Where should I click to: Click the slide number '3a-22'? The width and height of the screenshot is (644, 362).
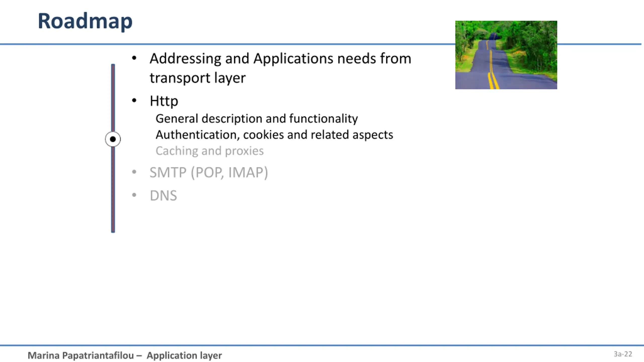click(x=623, y=354)
